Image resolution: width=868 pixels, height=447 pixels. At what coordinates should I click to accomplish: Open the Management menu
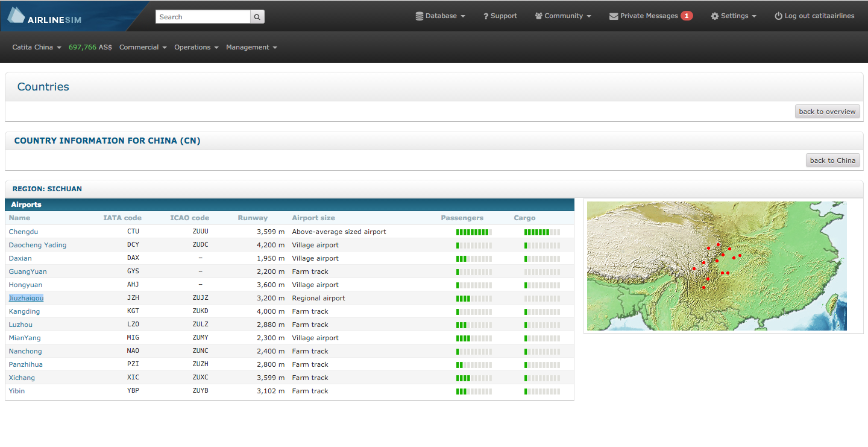(x=251, y=47)
